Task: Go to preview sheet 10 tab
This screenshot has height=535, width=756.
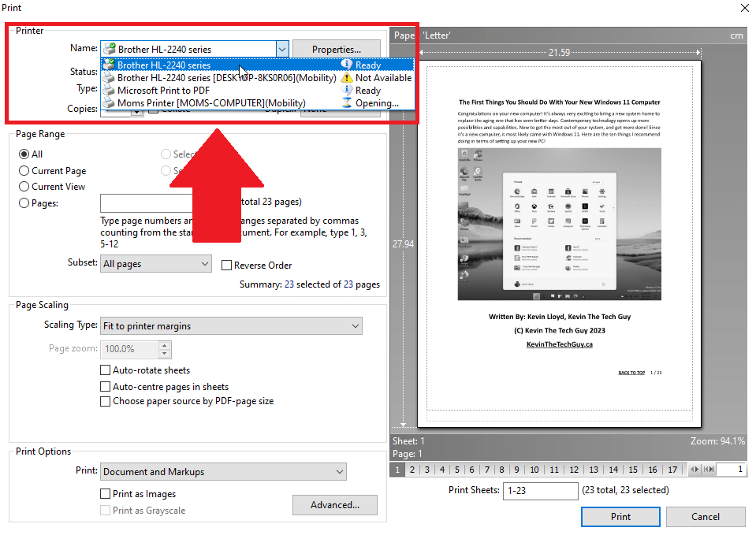Action: [x=534, y=470]
